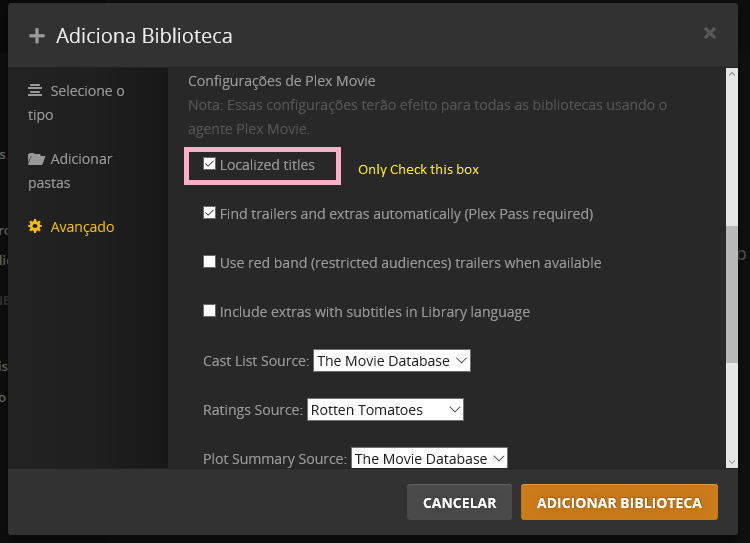Uncheck Find trailers and extras automatically
Viewport: 750px width, 543px height.
click(x=210, y=213)
